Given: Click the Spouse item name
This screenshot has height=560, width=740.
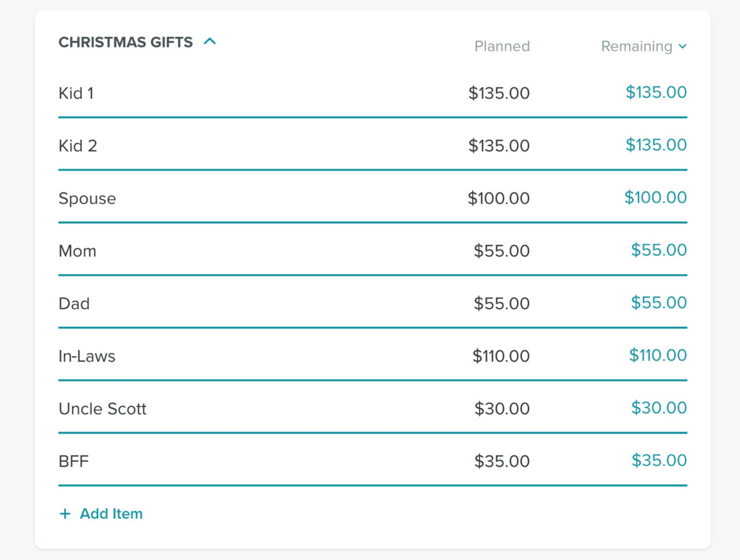Looking at the screenshot, I should 87,199.
